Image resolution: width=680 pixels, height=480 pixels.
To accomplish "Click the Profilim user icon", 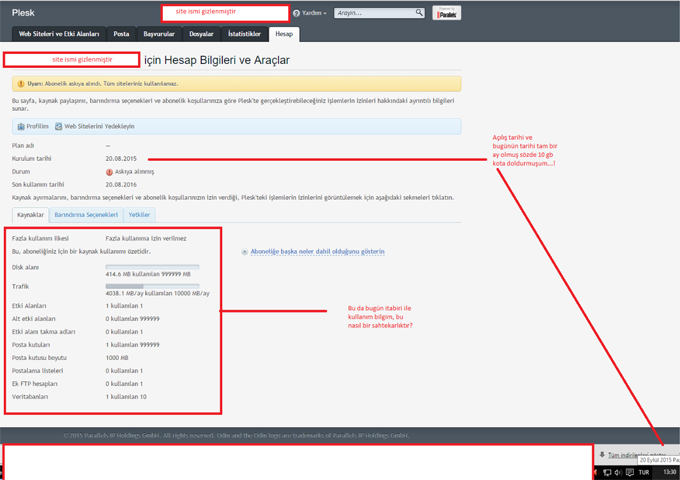I will tap(21, 127).
